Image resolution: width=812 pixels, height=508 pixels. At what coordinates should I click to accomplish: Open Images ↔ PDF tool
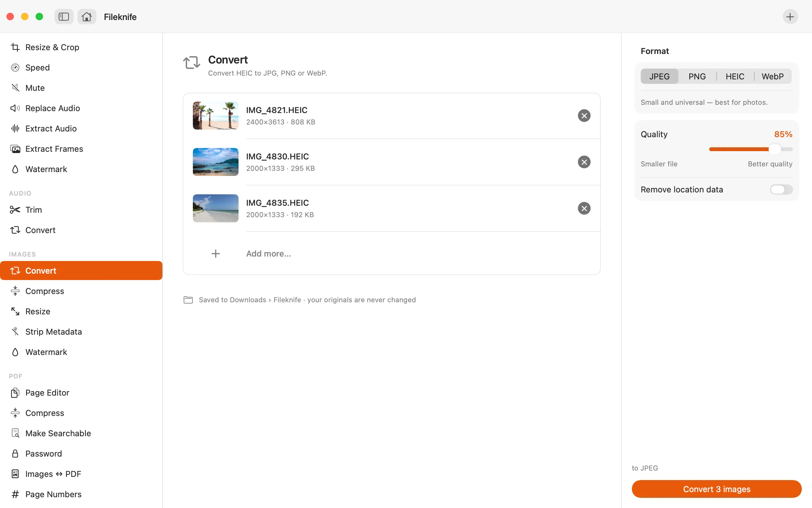click(81, 474)
